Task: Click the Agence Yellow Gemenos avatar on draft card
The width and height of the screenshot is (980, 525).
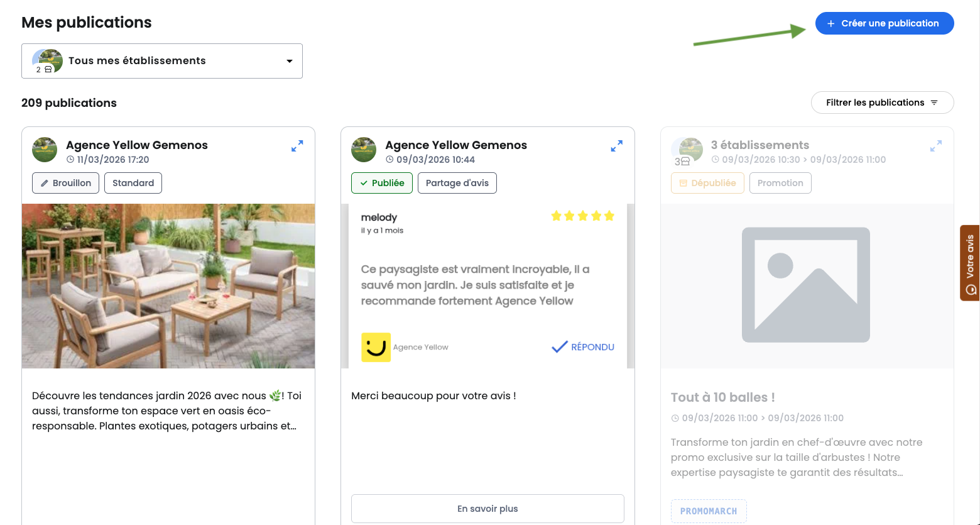Action: (x=45, y=150)
